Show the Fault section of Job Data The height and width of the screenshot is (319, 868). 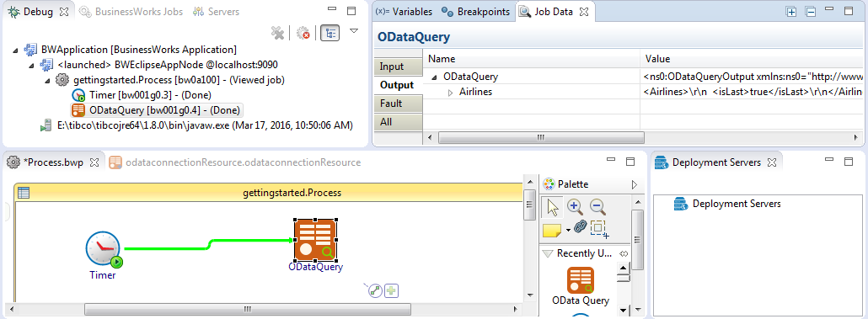click(x=392, y=104)
